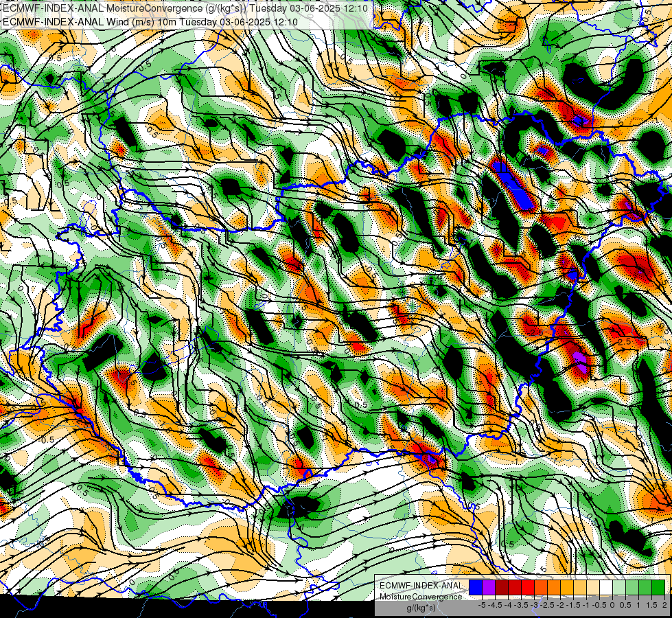The width and height of the screenshot is (672, 618).
Task: Select the darkest green legend swatch
Action: pyautogui.click(x=658, y=587)
